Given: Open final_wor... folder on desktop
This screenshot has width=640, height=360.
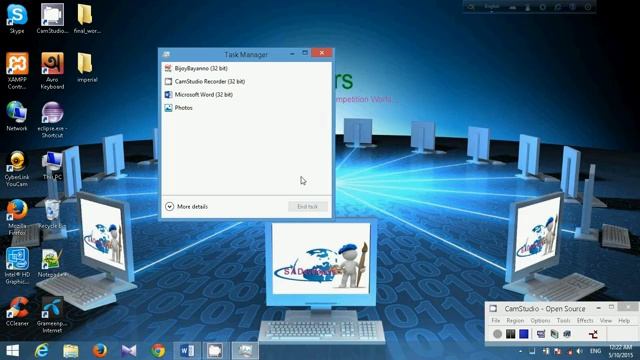Looking at the screenshot, I should pyautogui.click(x=87, y=19).
